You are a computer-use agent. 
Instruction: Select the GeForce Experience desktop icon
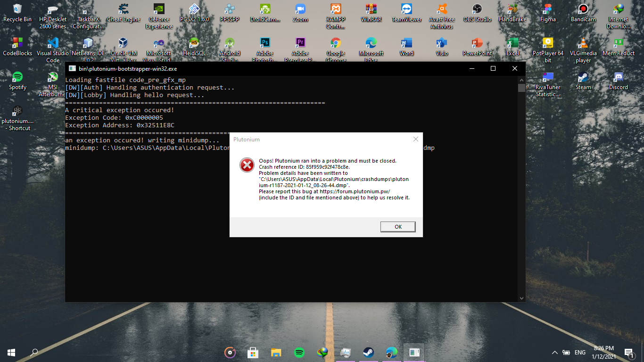pyautogui.click(x=159, y=16)
